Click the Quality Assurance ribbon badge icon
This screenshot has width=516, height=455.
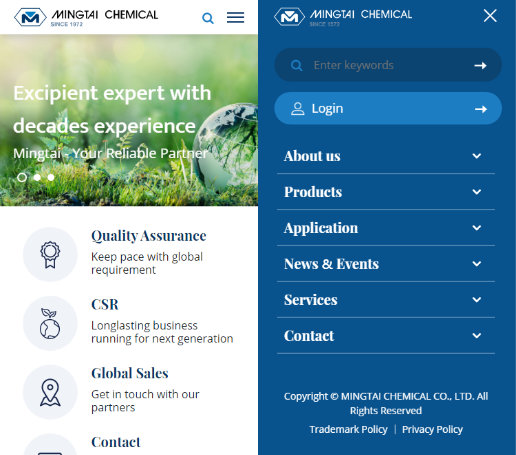[50, 255]
